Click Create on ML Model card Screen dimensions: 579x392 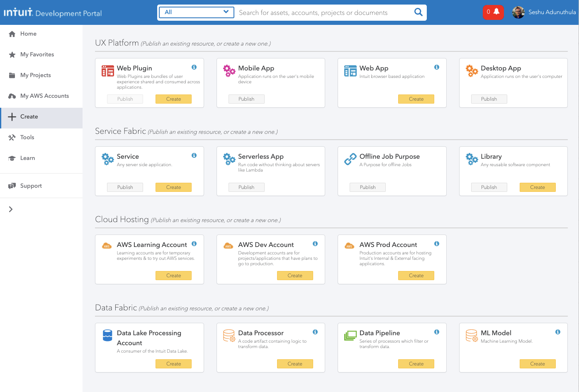[538, 364]
